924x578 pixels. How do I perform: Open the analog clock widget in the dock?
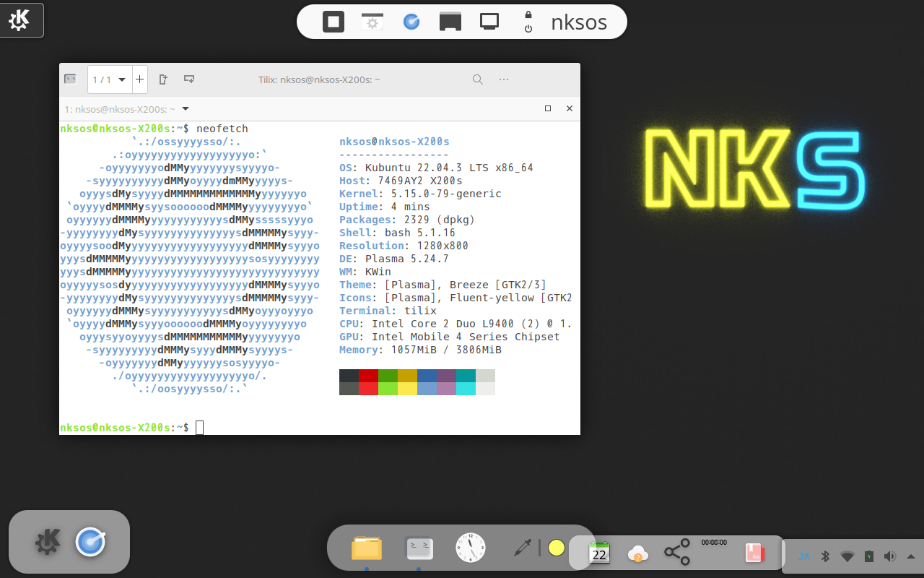tap(471, 548)
